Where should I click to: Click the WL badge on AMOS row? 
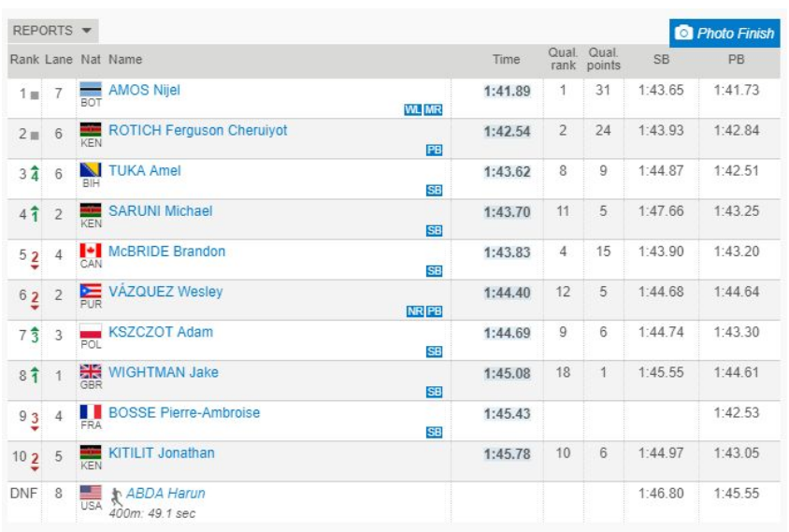(x=412, y=109)
